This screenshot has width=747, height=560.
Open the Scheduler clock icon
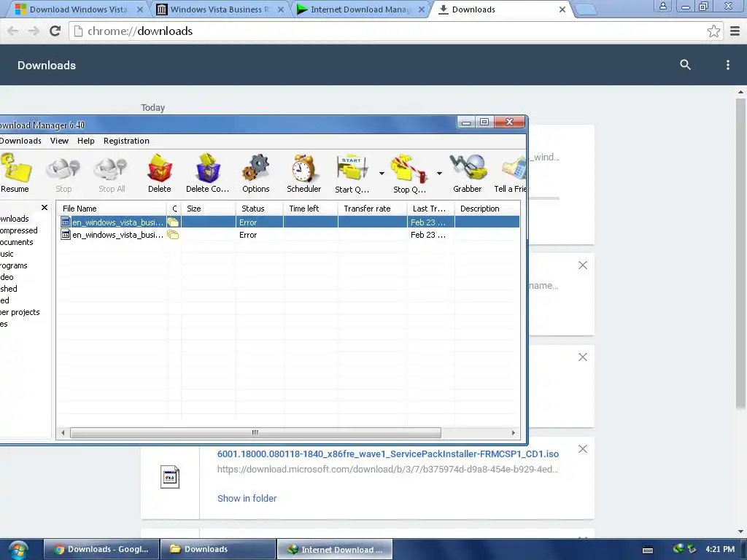click(304, 174)
